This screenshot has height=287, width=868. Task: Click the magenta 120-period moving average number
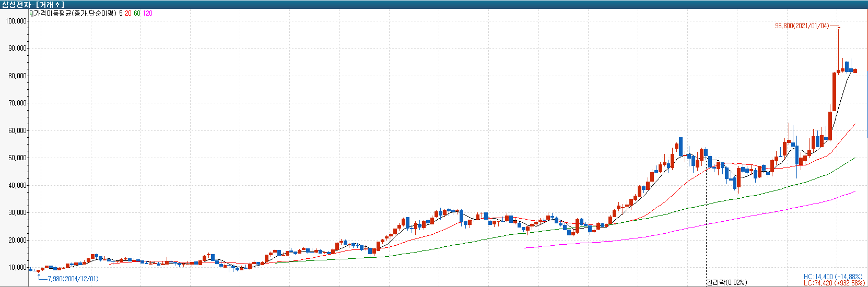[x=148, y=13]
